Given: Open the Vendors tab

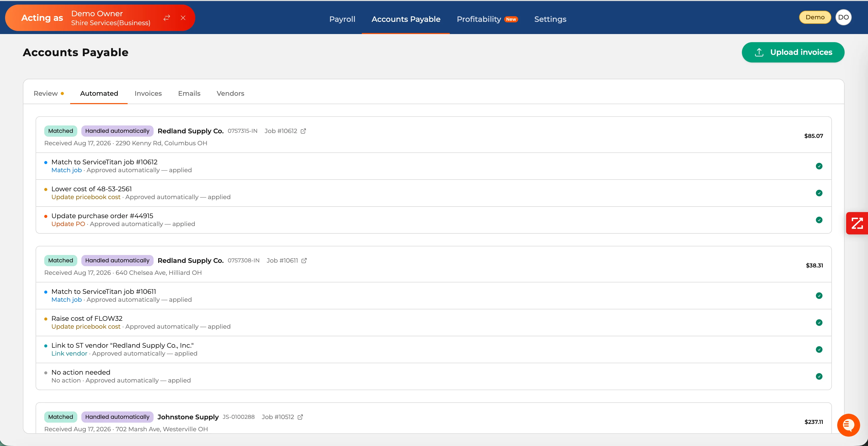Looking at the screenshot, I should tap(230, 93).
